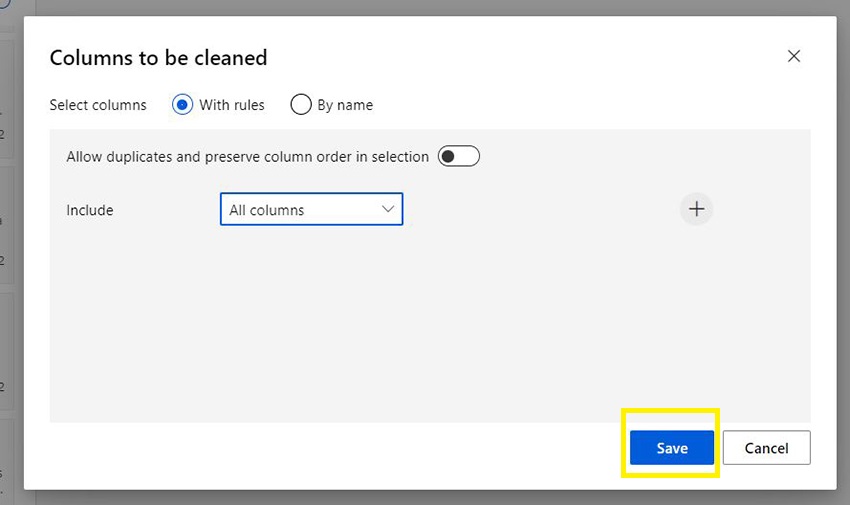Click empty gray area of rules panel

point(400,320)
